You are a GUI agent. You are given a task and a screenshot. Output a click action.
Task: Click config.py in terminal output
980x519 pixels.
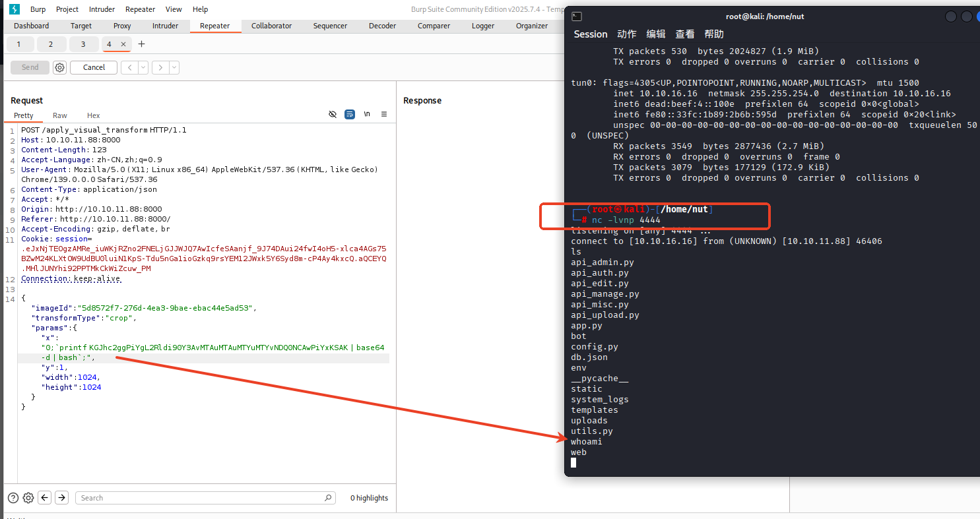click(595, 347)
